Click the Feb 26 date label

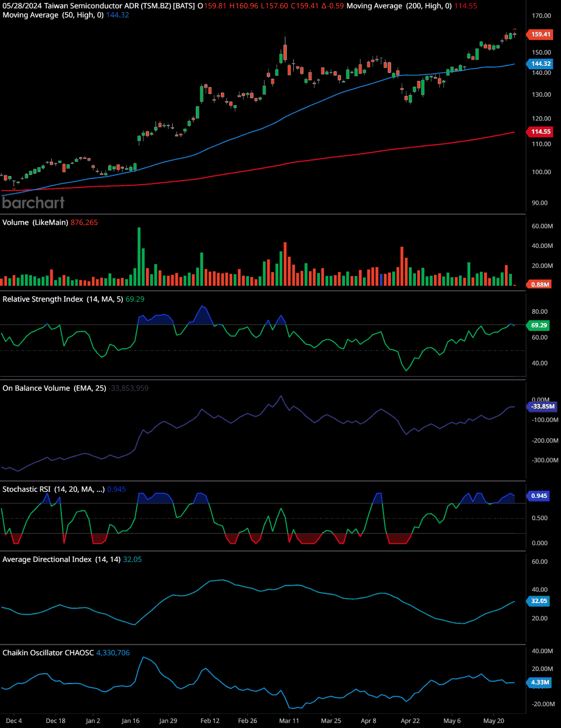pos(248,721)
